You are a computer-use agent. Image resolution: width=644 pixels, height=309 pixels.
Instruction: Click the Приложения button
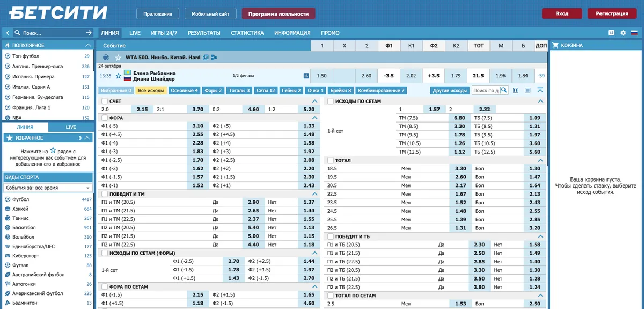pos(158,13)
